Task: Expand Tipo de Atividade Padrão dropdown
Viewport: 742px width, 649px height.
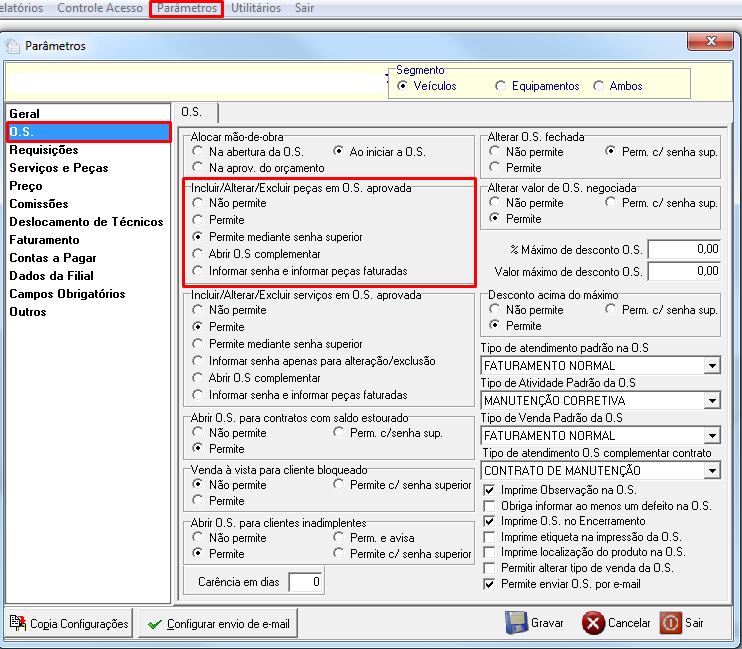Action: [712, 400]
